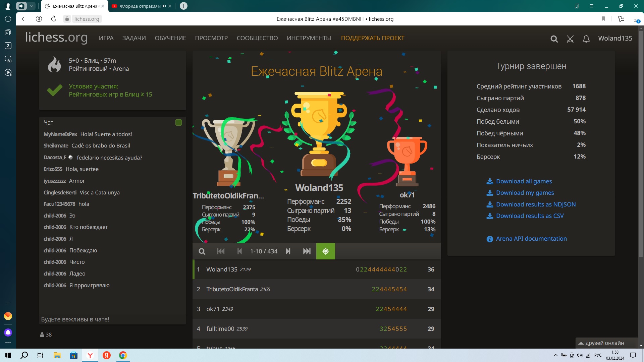Image resolution: width=644 pixels, height=362 pixels.
Task: Open Woland135 podium winner name
Action: point(319,188)
